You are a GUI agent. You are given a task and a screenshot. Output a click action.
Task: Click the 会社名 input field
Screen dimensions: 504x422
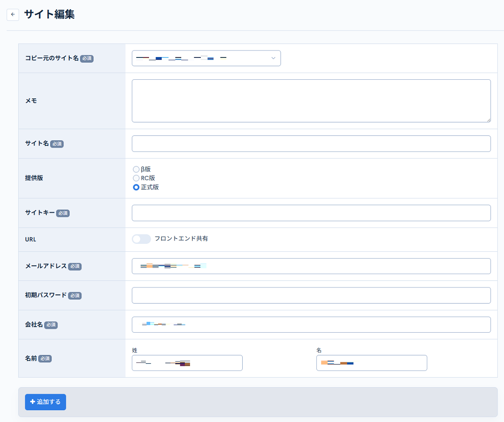pos(311,324)
